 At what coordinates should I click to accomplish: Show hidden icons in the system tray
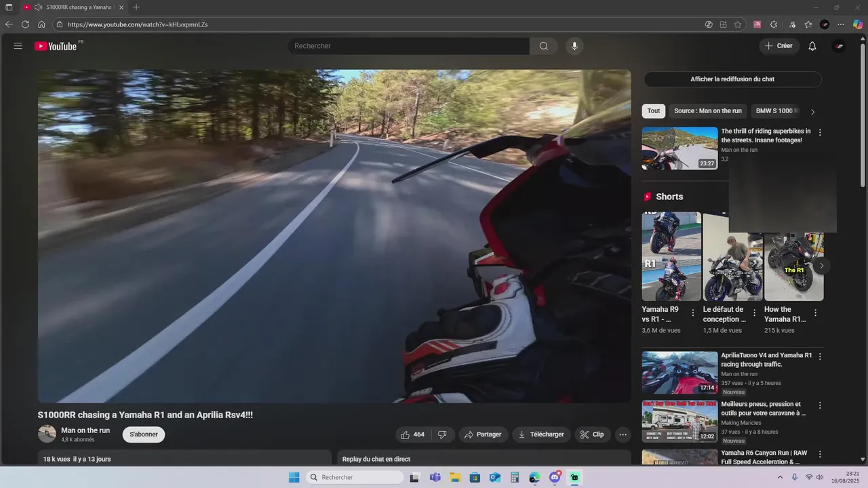click(x=780, y=477)
